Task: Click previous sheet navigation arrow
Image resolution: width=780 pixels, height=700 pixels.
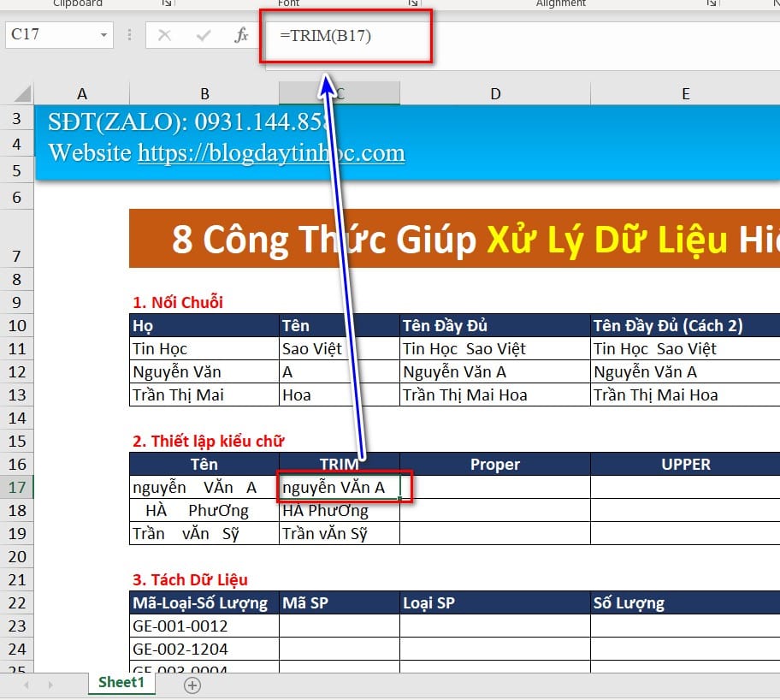Action: click(27, 685)
